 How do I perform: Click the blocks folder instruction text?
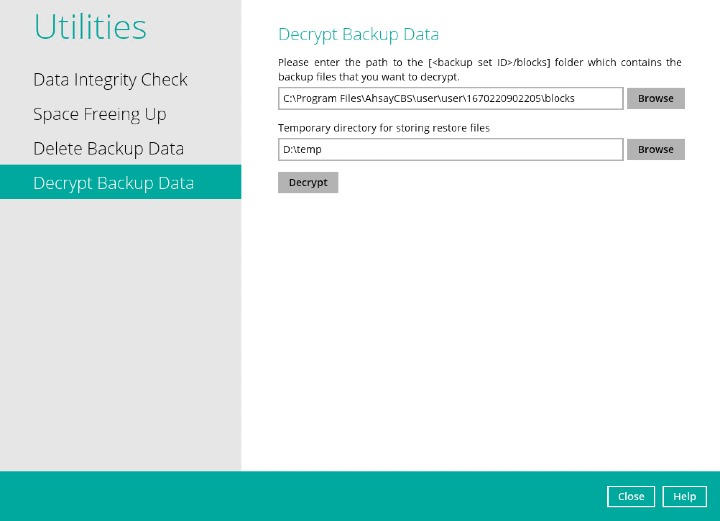point(479,69)
